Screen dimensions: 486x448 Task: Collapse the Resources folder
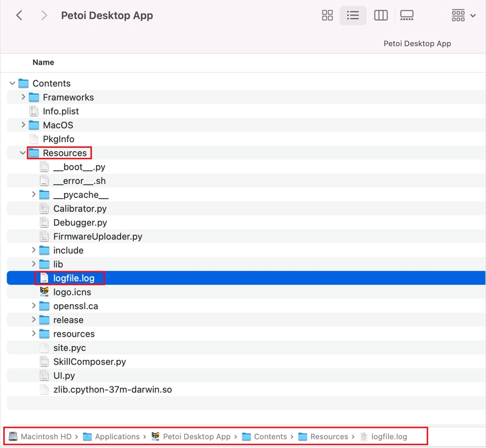23,153
